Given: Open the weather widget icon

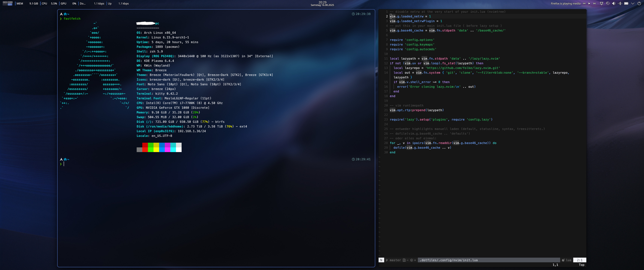Looking at the screenshot, I should pos(608,4).
